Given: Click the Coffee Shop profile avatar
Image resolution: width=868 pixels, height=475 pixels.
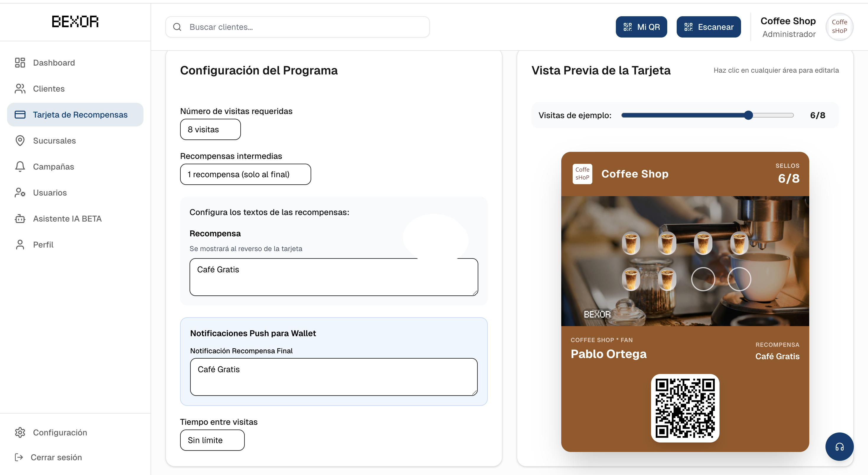Looking at the screenshot, I should coord(839,27).
